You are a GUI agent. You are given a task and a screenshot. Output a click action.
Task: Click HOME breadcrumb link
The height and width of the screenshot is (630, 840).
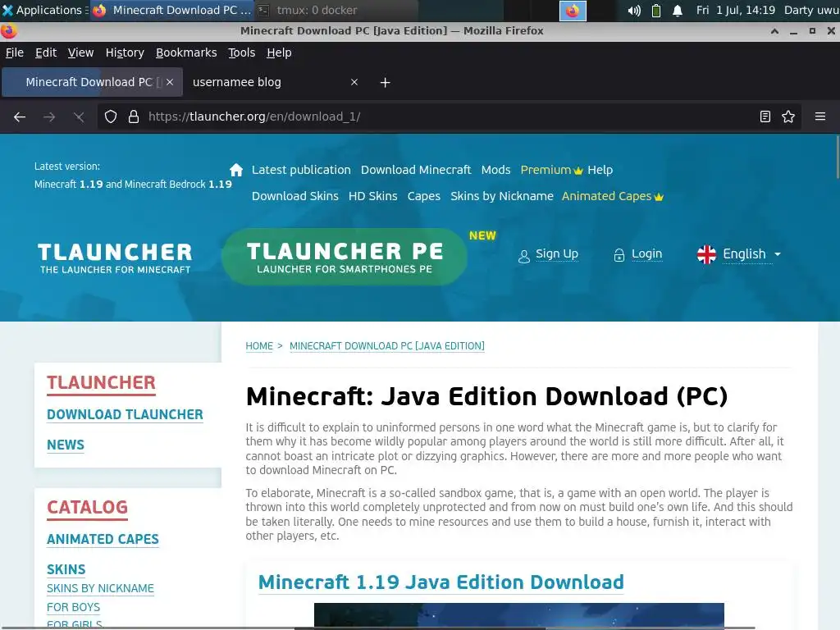[x=259, y=346]
